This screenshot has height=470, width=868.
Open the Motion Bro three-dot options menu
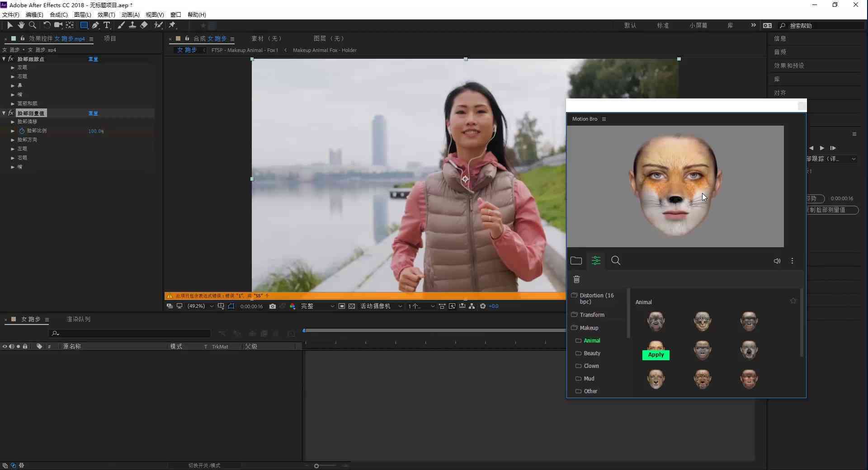(x=792, y=261)
